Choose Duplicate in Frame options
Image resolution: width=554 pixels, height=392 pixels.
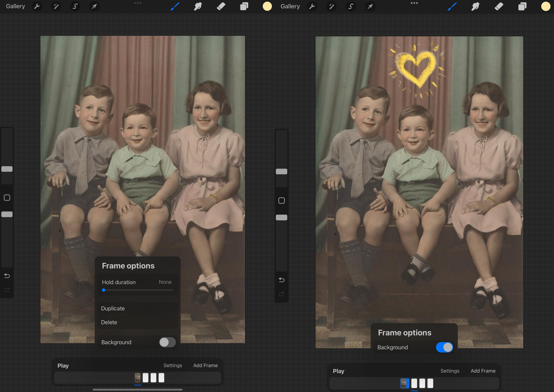(x=113, y=309)
